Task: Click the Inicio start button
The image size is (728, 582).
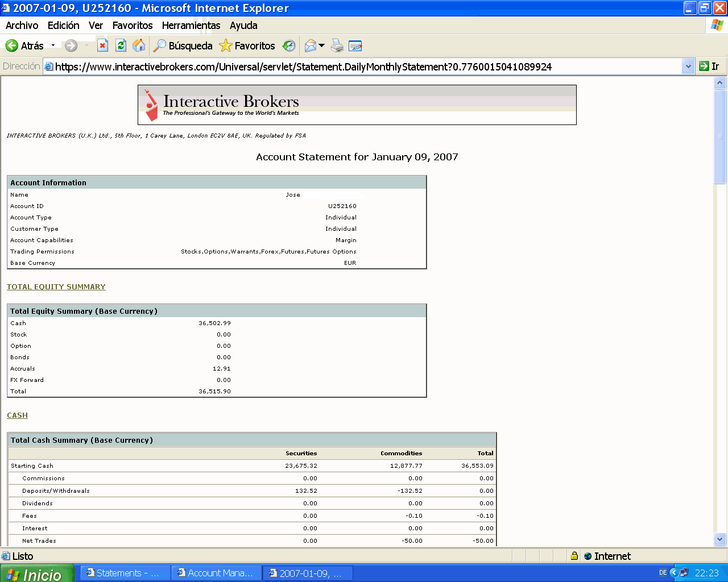Action: (36, 573)
